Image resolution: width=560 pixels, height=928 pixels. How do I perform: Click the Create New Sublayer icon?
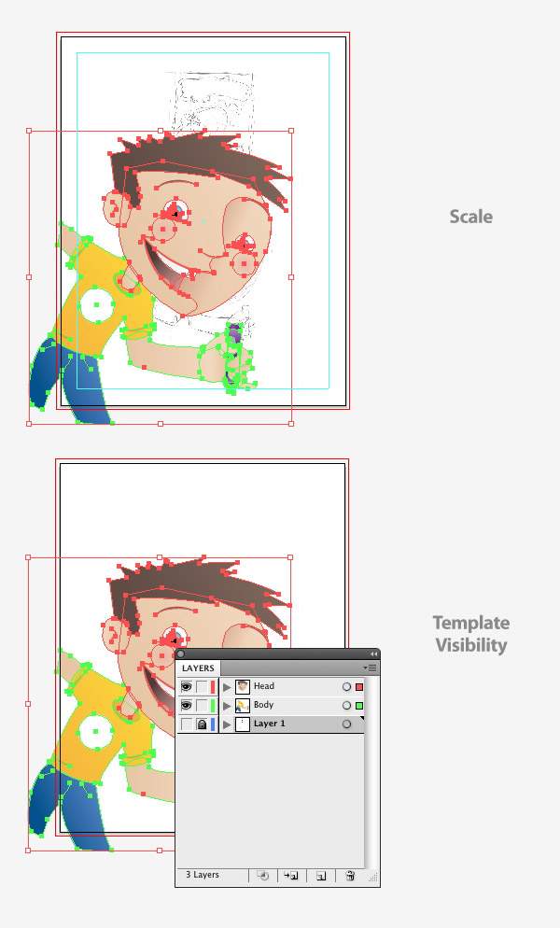tap(290, 876)
